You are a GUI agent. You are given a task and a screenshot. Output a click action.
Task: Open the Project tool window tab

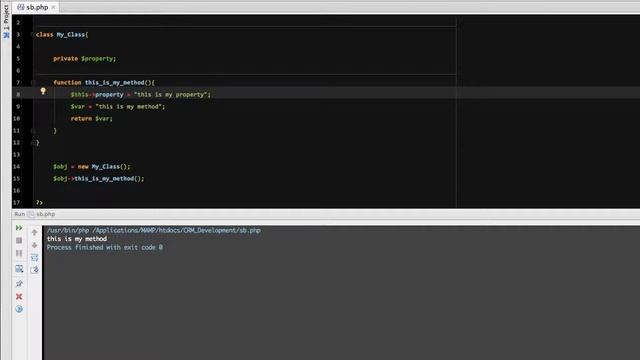pos(6,17)
